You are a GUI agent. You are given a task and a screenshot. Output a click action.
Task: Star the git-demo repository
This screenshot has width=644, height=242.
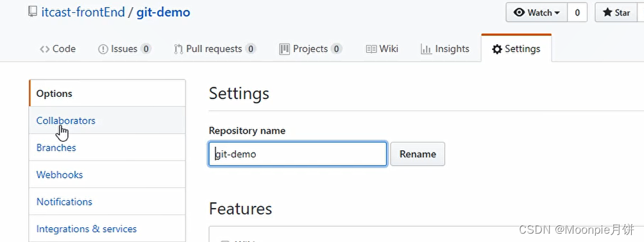(x=616, y=13)
